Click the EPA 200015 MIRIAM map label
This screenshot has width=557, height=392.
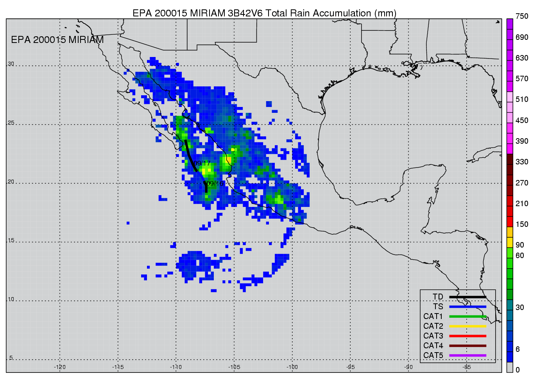point(57,40)
